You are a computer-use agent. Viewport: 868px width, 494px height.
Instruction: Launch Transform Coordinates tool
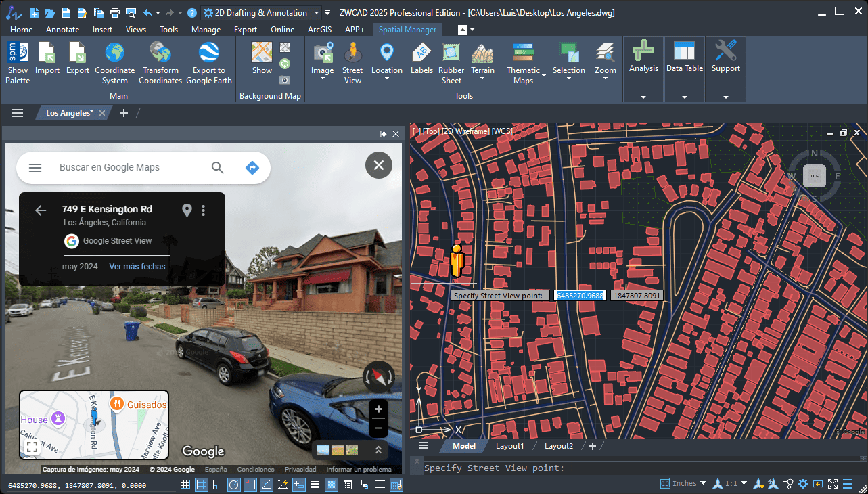click(160, 63)
